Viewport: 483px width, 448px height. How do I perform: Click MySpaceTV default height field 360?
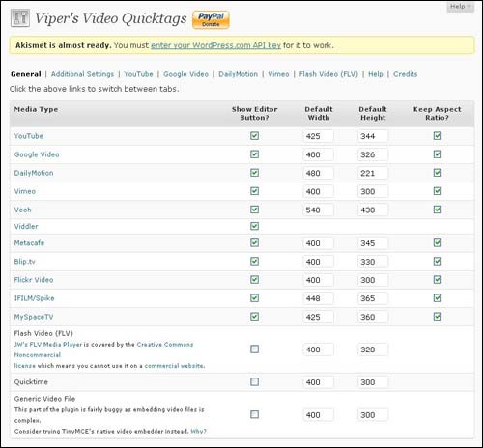pos(373,317)
